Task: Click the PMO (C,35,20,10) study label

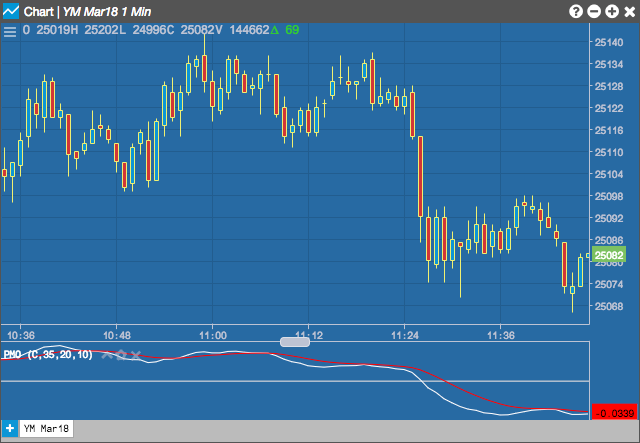Action: [x=48, y=354]
